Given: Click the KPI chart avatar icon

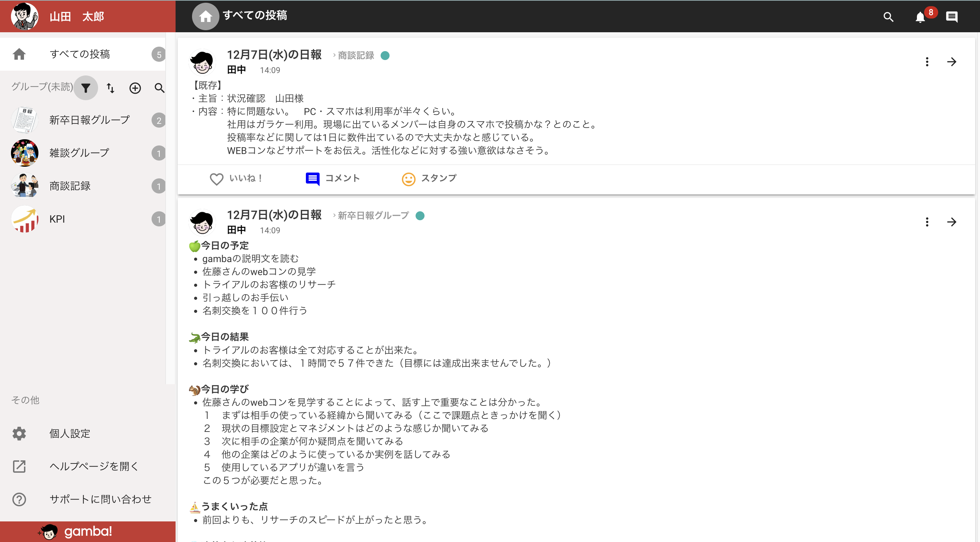Looking at the screenshot, I should (25, 219).
